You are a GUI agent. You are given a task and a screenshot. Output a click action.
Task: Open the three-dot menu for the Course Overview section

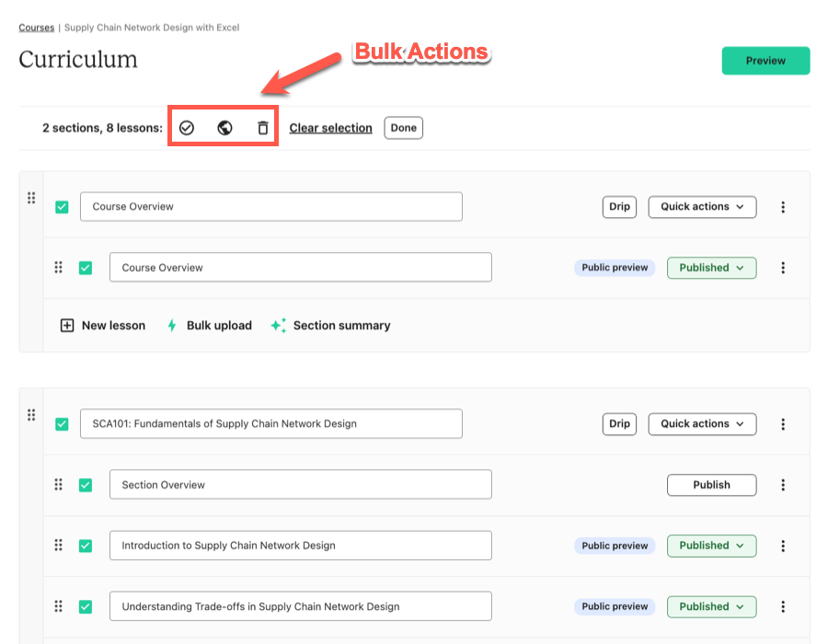pos(783,207)
